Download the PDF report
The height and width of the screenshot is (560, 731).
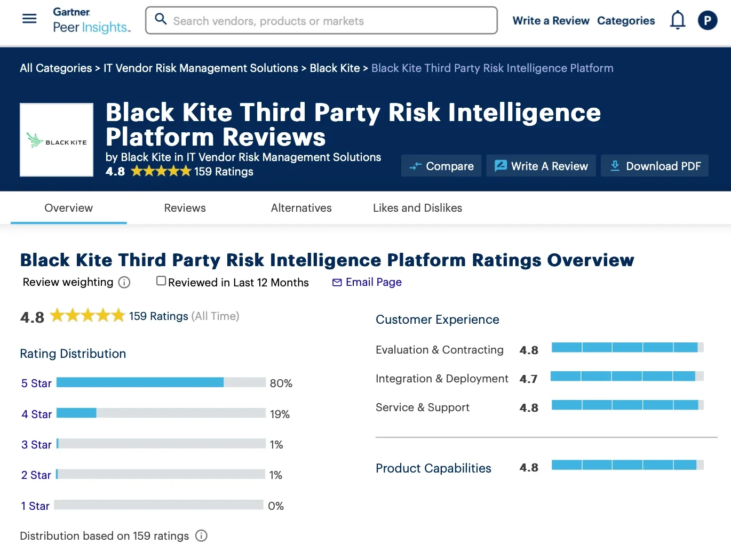click(655, 166)
